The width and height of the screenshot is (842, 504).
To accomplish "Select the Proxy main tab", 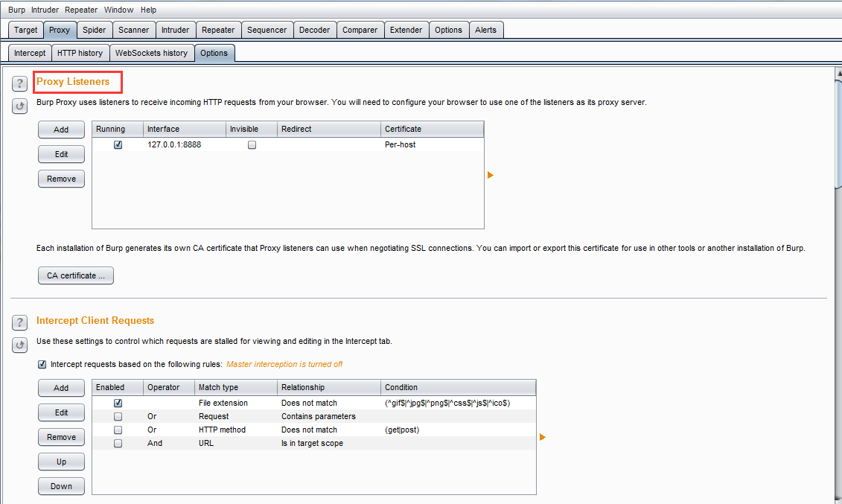I will tap(60, 30).
